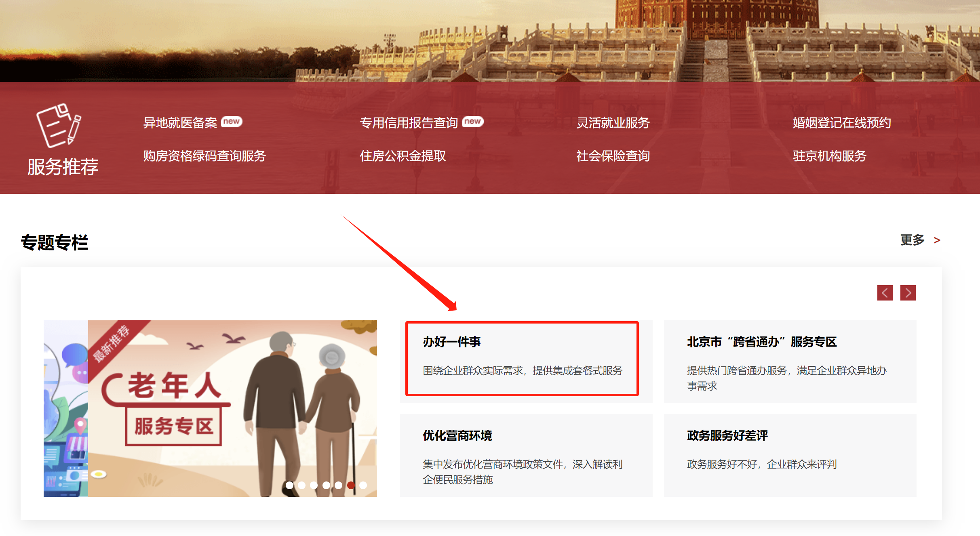Select the first carousel indicator dot
This screenshot has width=980, height=536.
point(289,485)
